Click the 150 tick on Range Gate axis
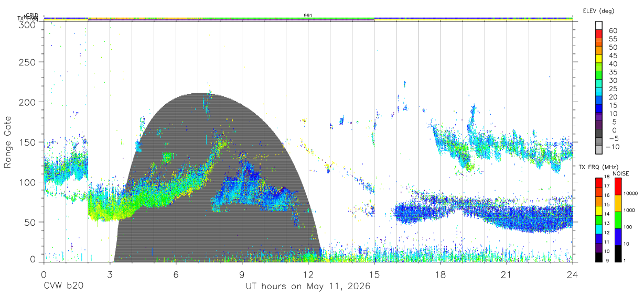 click(x=28, y=142)
